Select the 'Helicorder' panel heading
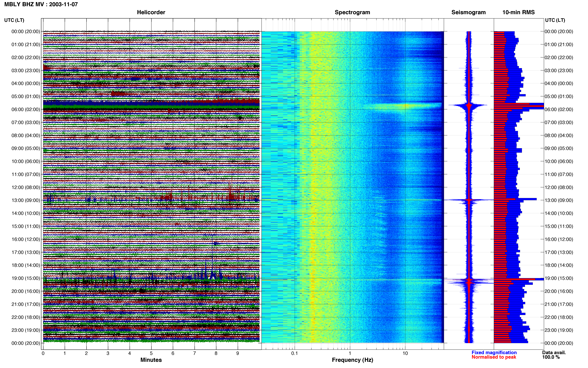Screen dimensions: 588x368 pyautogui.click(x=151, y=12)
